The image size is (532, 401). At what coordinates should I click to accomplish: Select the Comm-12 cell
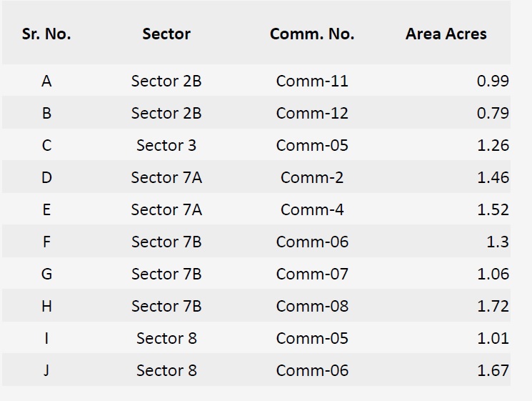pos(312,113)
